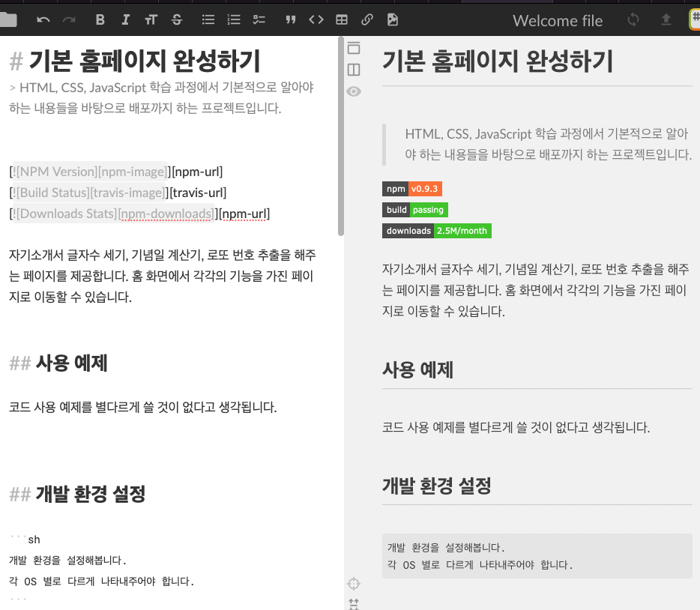Open the folder explorer icon
Screen dimensions: 700x610
pos(8,19)
